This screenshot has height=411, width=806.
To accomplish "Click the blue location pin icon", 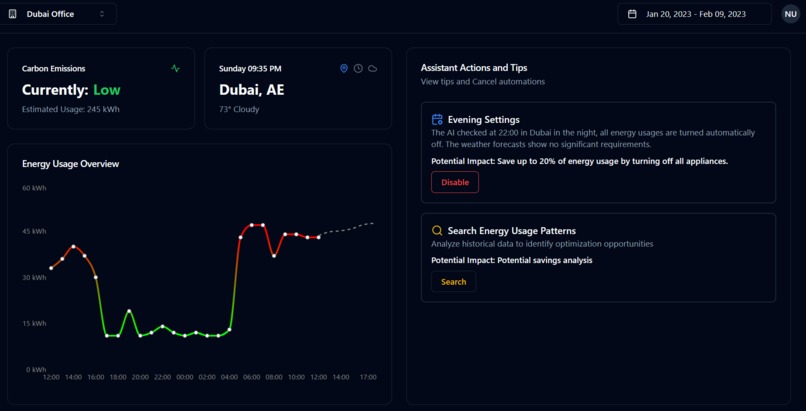I will [x=344, y=68].
